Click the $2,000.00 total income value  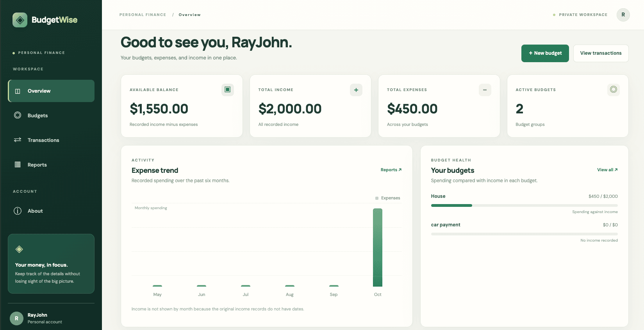tap(290, 109)
